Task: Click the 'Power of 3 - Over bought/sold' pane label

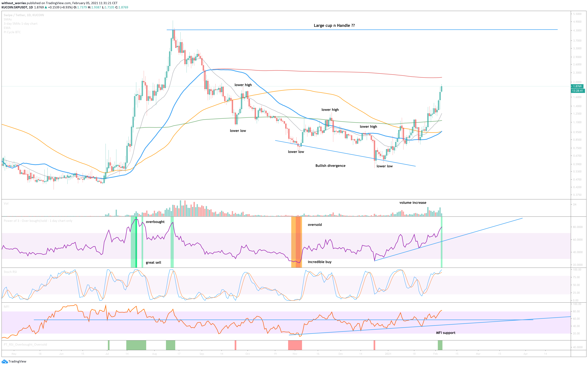Action: 38,221
